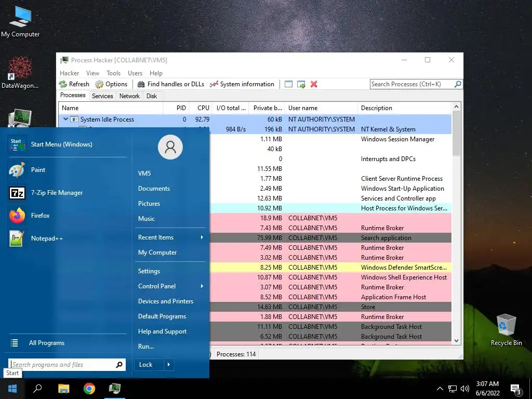The width and height of the screenshot is (532, 399).
Task: Switch to the Network tab
Action: pos(129,96)
